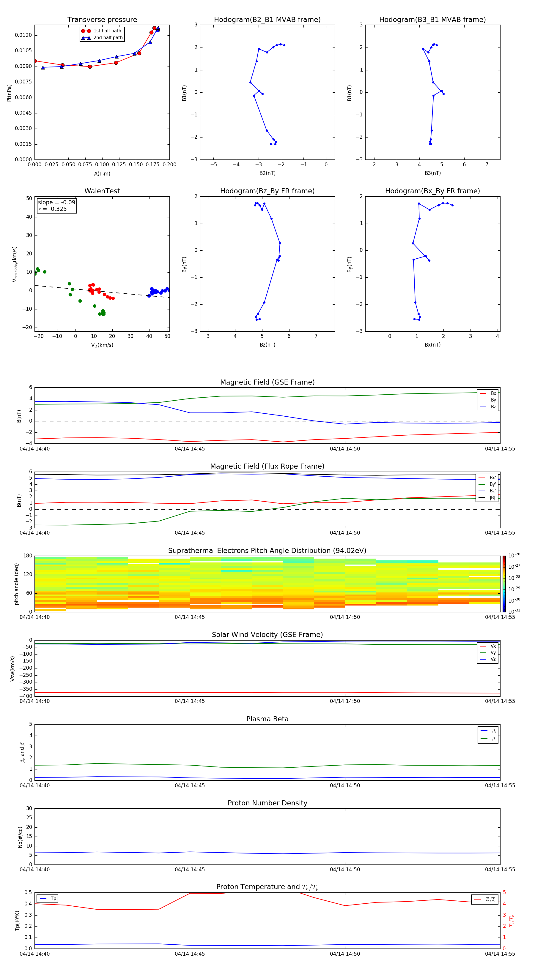535x980 pixels.
Task: Click the 'Np(#/cc)' y-axis label
Action: [x=20, y=837]
